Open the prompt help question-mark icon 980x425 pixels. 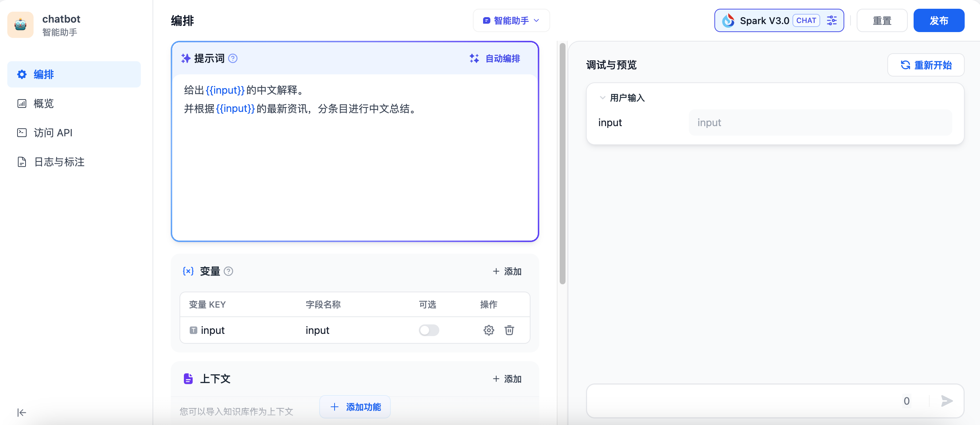pos(232,59)
